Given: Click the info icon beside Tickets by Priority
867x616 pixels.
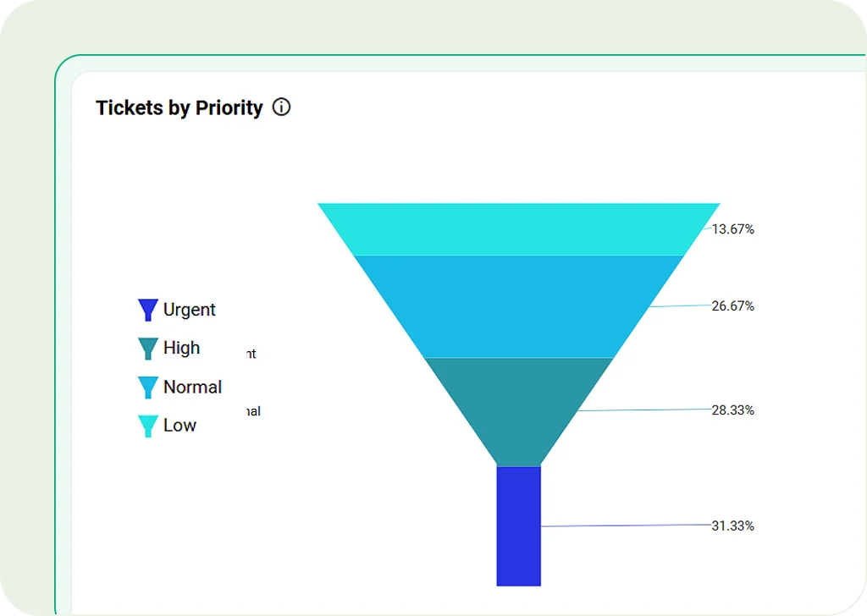Looking at the screenshot, I should 282,107.
